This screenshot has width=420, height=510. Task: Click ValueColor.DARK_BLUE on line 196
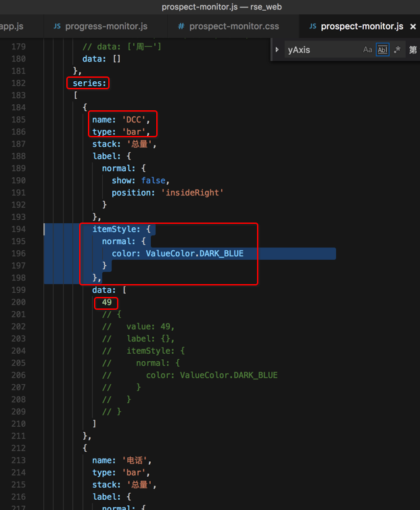(195, 254)
